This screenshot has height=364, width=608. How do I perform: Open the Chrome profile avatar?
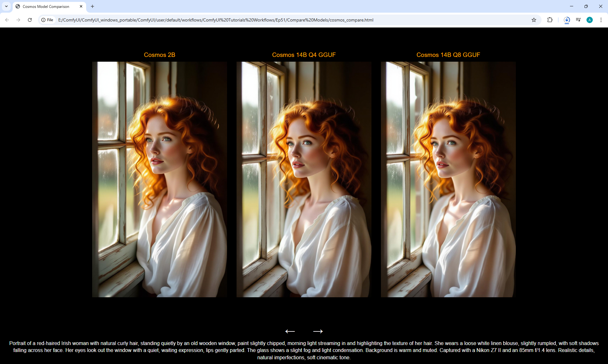589,20
